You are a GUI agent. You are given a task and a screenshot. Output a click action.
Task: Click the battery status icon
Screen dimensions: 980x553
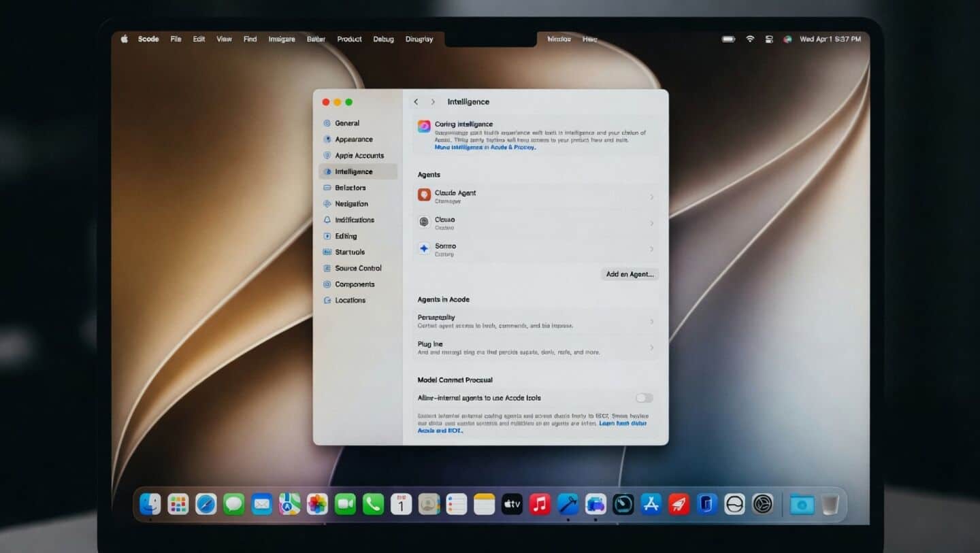tap(728, 39)
